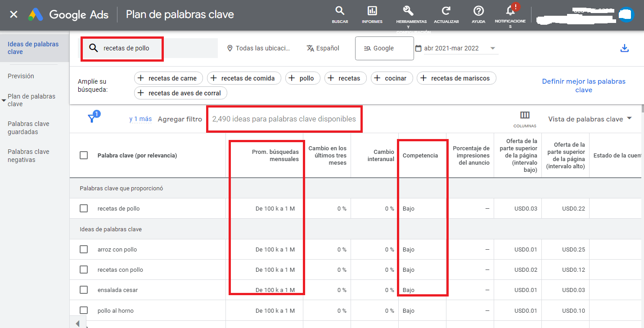This screenshot has height=328, width=644.
Task: Click the Estado de la cuenta column header
Action: (617, 155)
